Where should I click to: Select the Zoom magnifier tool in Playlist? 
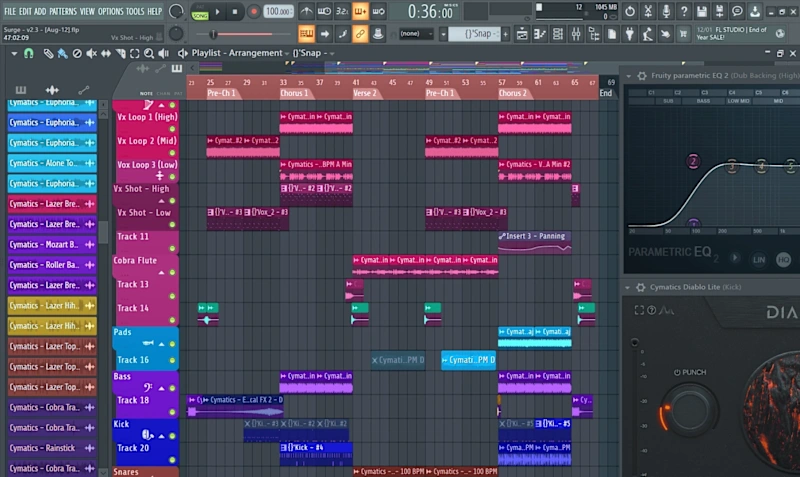coord(149,53)
